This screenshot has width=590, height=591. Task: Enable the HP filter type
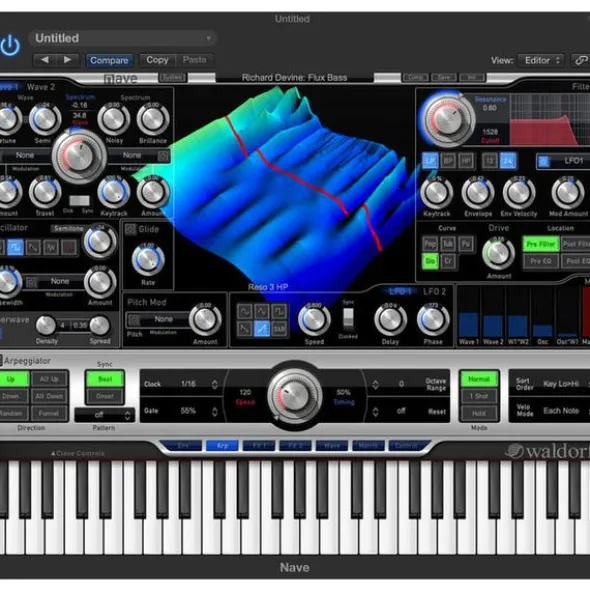(x=466, y=161)
